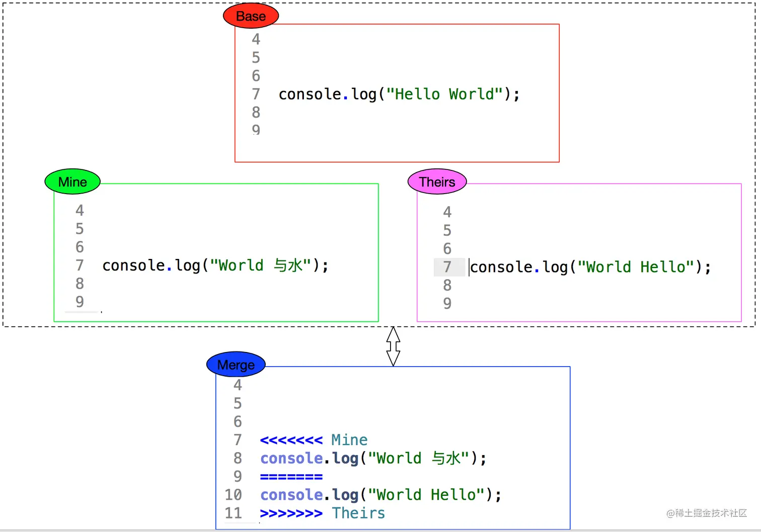Select the "World Hello" code line in Theirs panel

590,267
